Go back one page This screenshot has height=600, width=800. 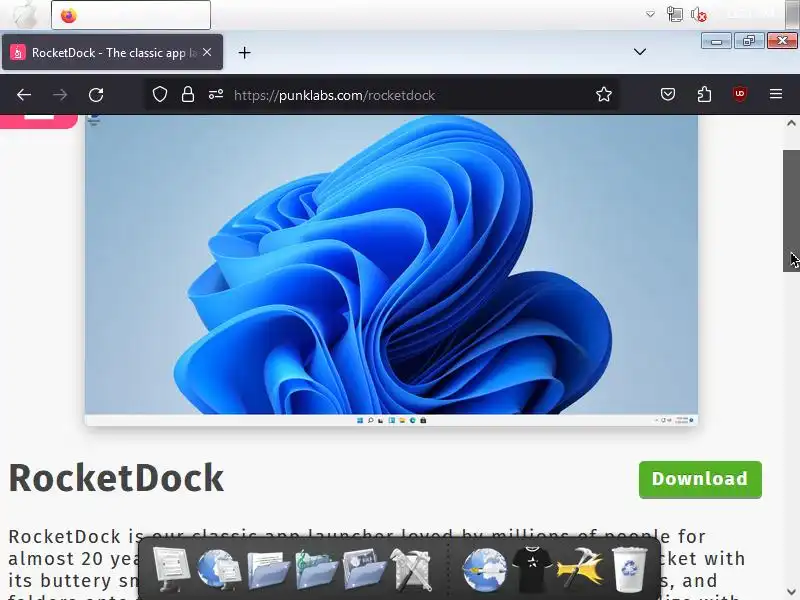coord(24,94)
